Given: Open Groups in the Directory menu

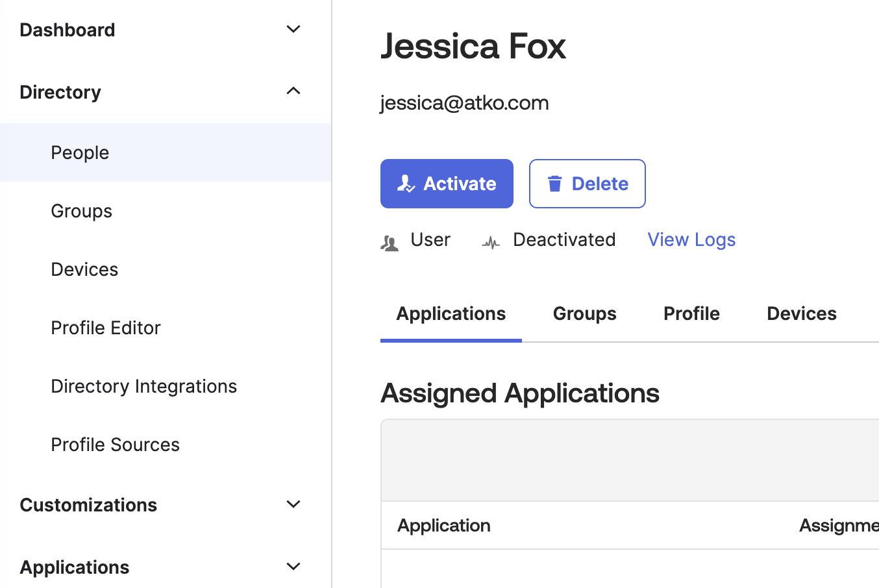Looking at the screenshot, I should tap(81, 211).
